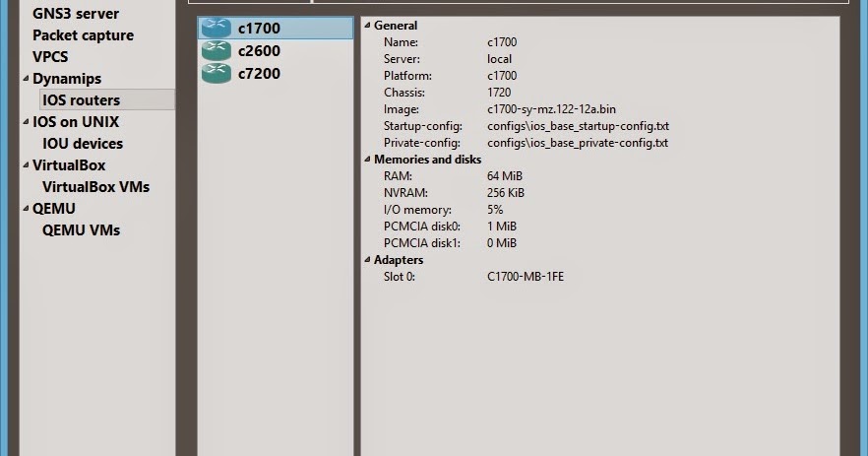
Task: Open the QEMU VMs page
Action: tap(81, 229)
